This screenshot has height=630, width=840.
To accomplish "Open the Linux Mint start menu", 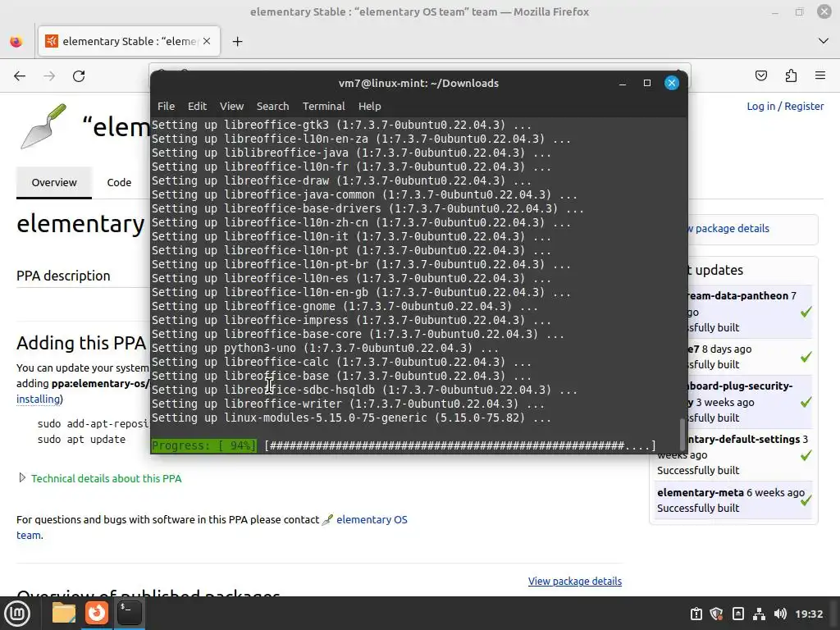I will (x=18, y=614).
